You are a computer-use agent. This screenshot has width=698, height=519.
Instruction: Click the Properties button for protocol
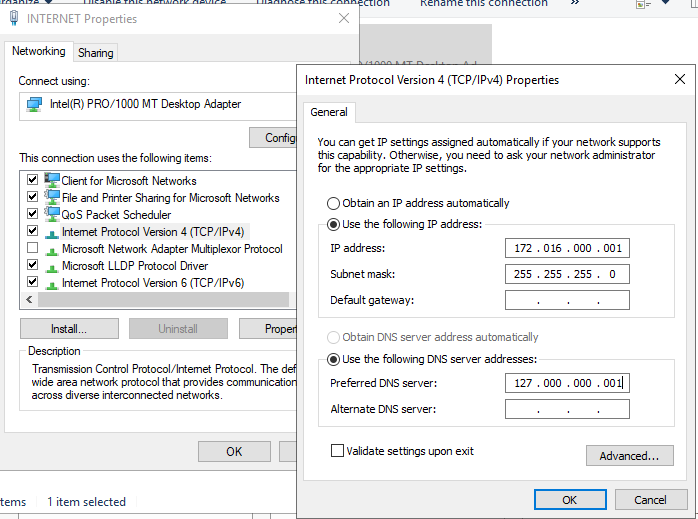click(268, 329)
